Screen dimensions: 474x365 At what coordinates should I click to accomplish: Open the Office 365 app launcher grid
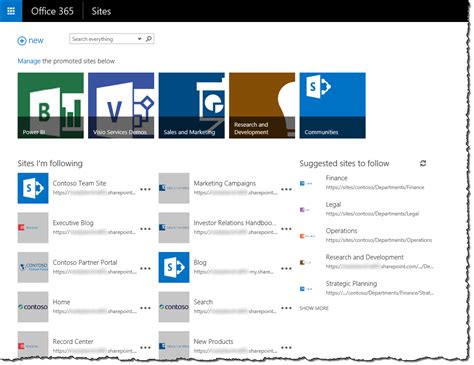coord(11,11)
